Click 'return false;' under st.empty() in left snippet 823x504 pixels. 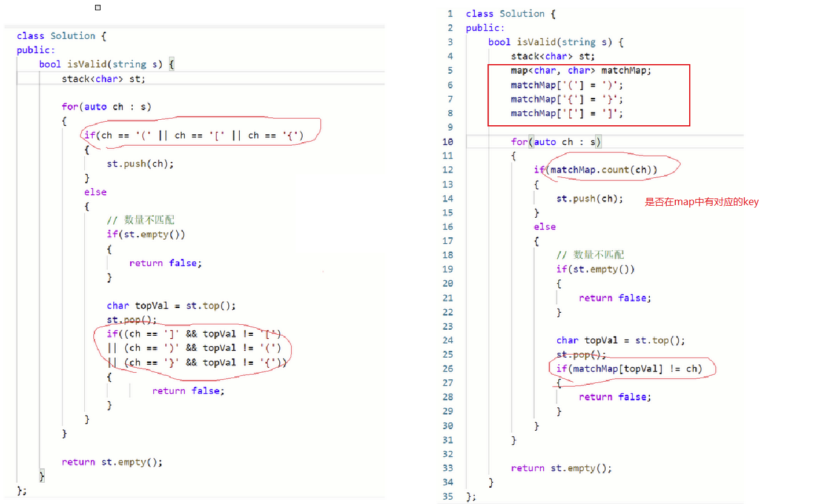pos(165,263)
